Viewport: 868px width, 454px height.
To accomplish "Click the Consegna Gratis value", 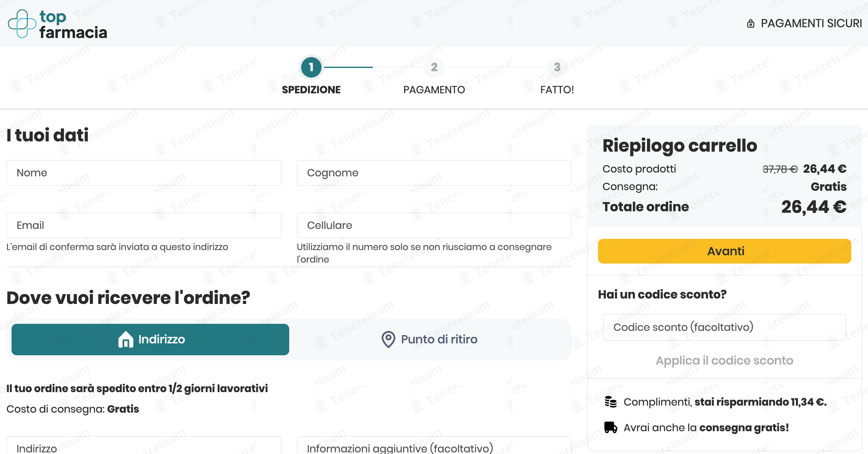I will tap(829, 187).
